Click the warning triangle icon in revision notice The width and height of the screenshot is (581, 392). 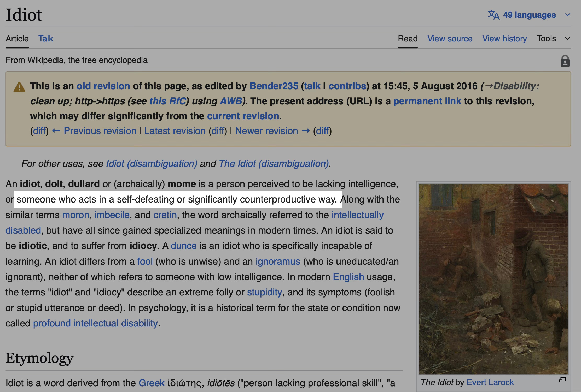pyautogui.click(x=19, y=87)
